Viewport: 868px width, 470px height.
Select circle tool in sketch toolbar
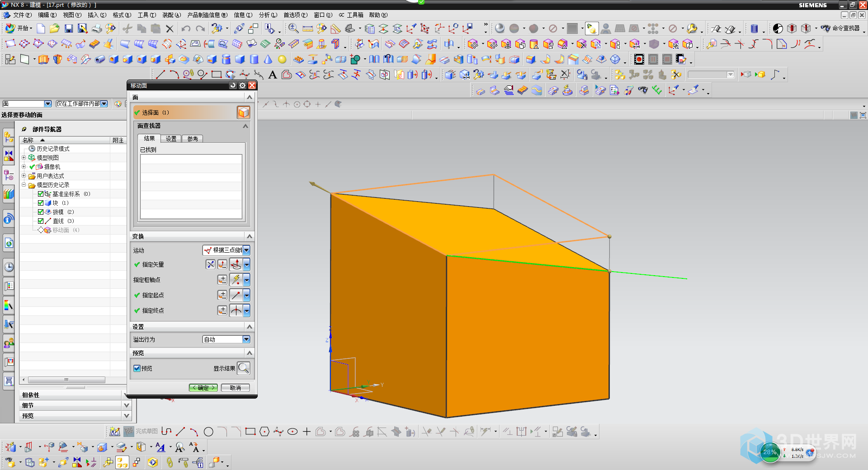(208, 432)
